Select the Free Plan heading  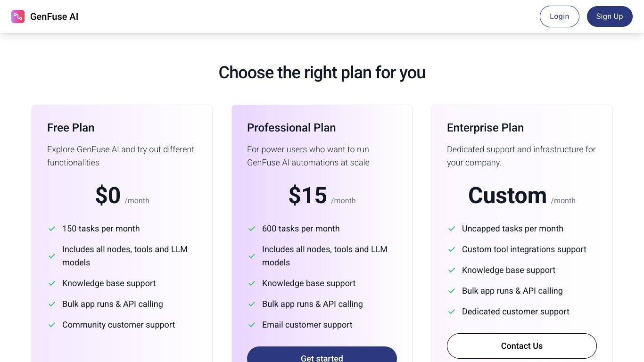[71, 128]
